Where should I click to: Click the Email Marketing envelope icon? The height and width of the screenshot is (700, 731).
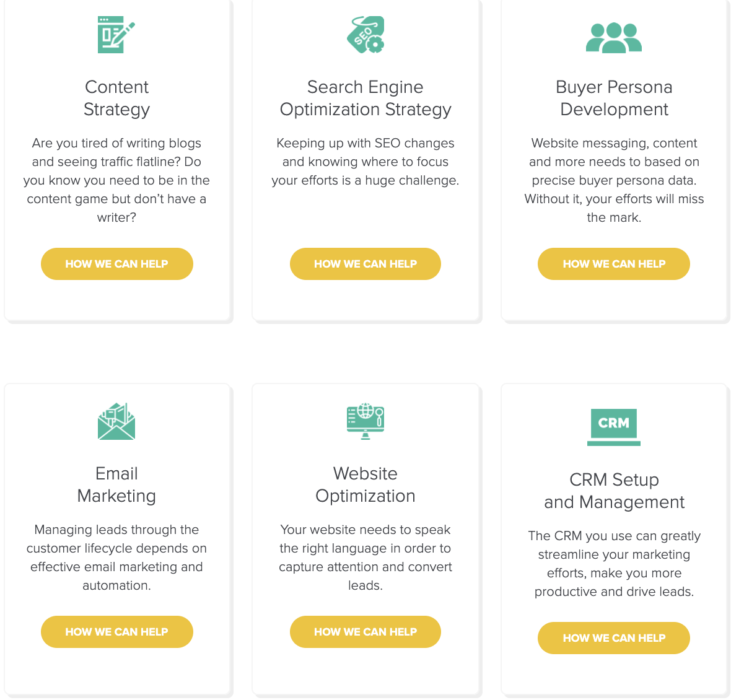click(x=116, y=421)
